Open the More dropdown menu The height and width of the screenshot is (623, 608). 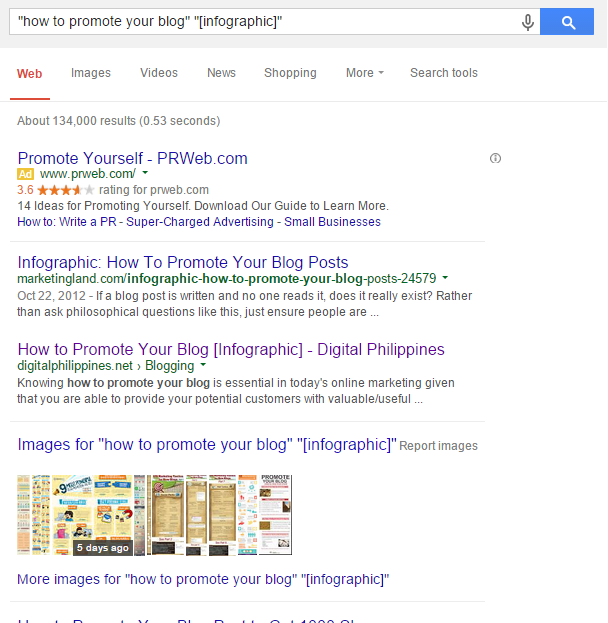364,73
